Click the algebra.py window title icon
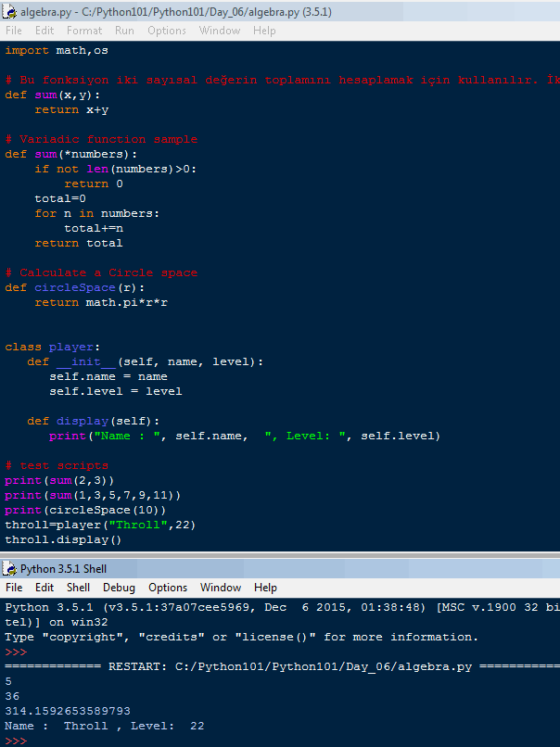The width and height of the screenshot is (560, 747). pos(9,11)
